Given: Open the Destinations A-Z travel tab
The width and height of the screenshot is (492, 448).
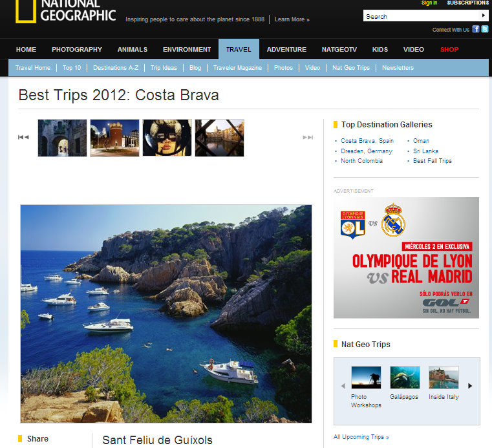Looking at the screenshot, I should pyautogui.click(x=116, y=68).
